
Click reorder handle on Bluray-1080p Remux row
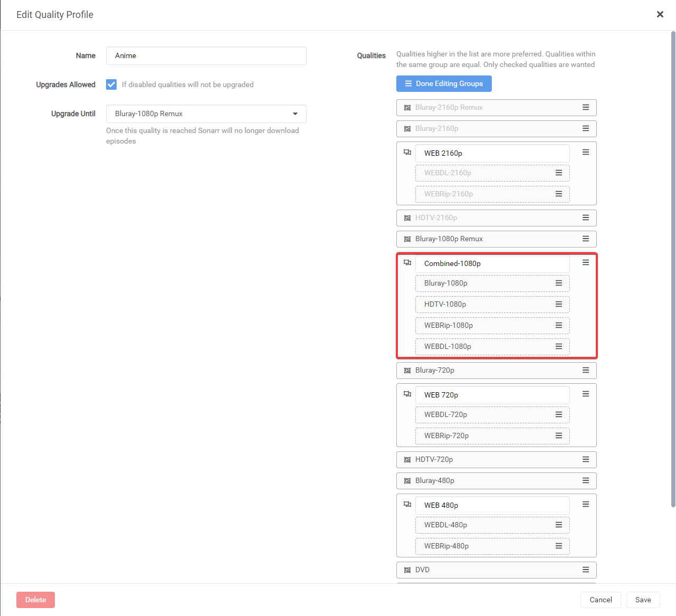point(586,239)
